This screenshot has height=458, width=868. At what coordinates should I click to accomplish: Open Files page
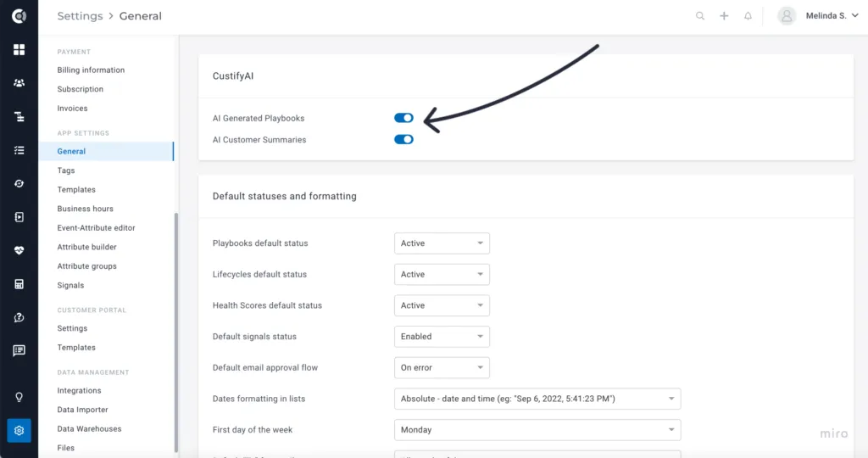click(66, 448)
